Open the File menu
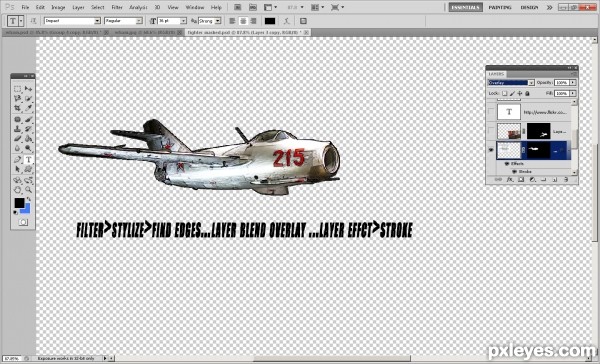 tap(25, 7)
